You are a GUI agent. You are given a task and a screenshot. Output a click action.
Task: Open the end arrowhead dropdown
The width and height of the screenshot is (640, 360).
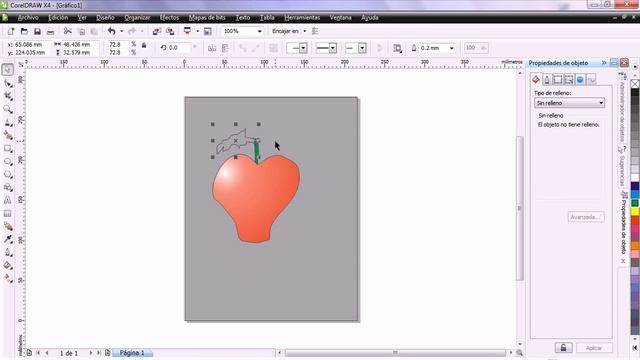point(362,48)
